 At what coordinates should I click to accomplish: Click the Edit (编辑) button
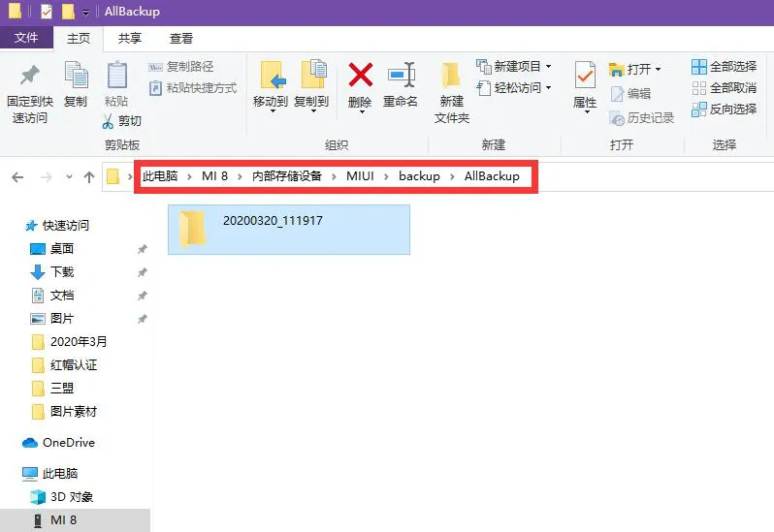point(630,93)
